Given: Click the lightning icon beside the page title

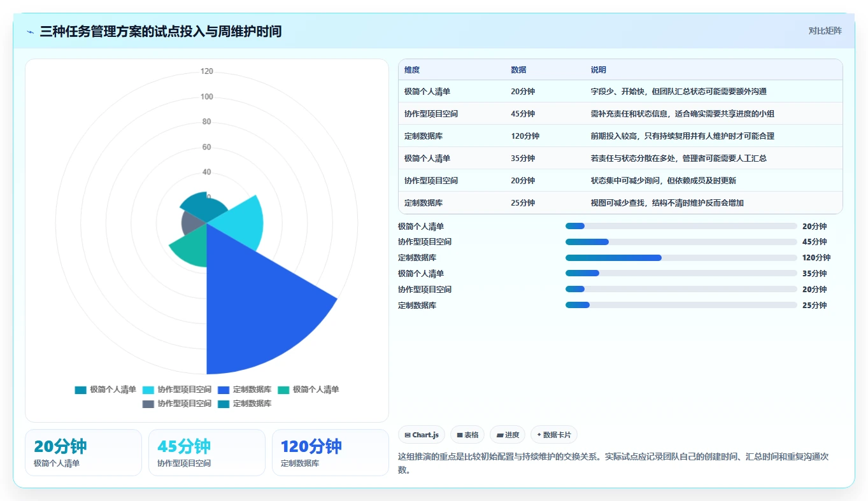Looking at the screenshot, I should coord(31,32).
